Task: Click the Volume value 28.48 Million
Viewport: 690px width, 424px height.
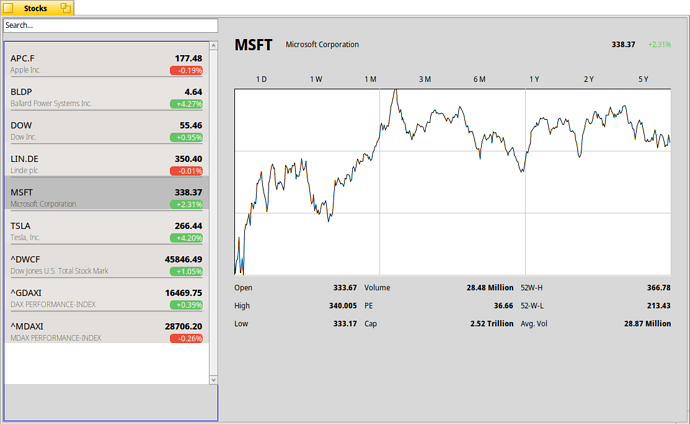Action: click(490, 288)
